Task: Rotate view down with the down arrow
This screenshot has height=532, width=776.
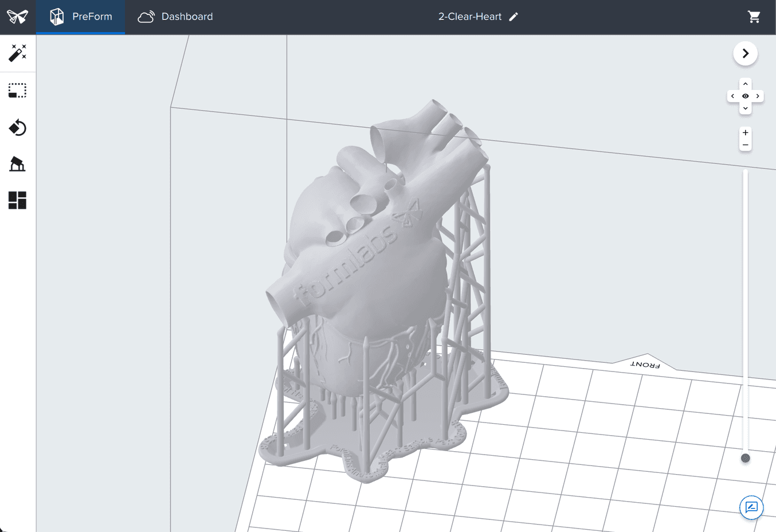Action: pyautogui.click(x=745, y=108)
